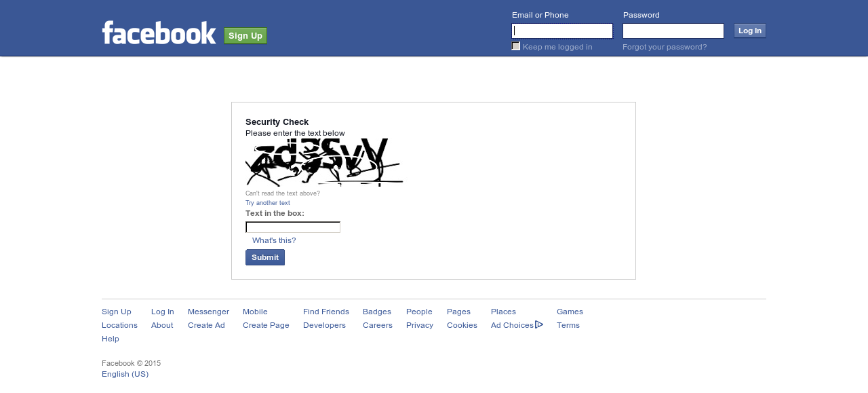Screen dimensions: 868x393
Task: Click Facebook © 2015 copyright text
Action: [131, 363]
